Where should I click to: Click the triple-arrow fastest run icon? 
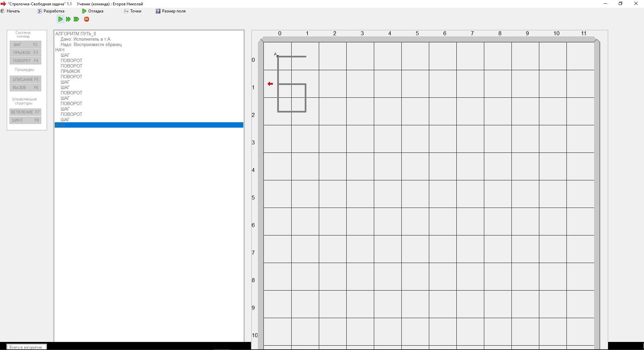(77, 19)
